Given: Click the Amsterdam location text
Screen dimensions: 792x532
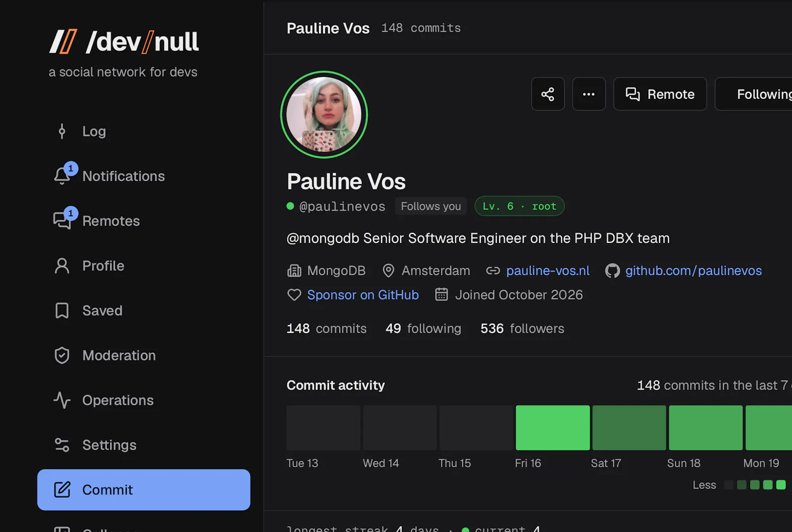Looking at the screenshot, I should (x=436, y=271).
